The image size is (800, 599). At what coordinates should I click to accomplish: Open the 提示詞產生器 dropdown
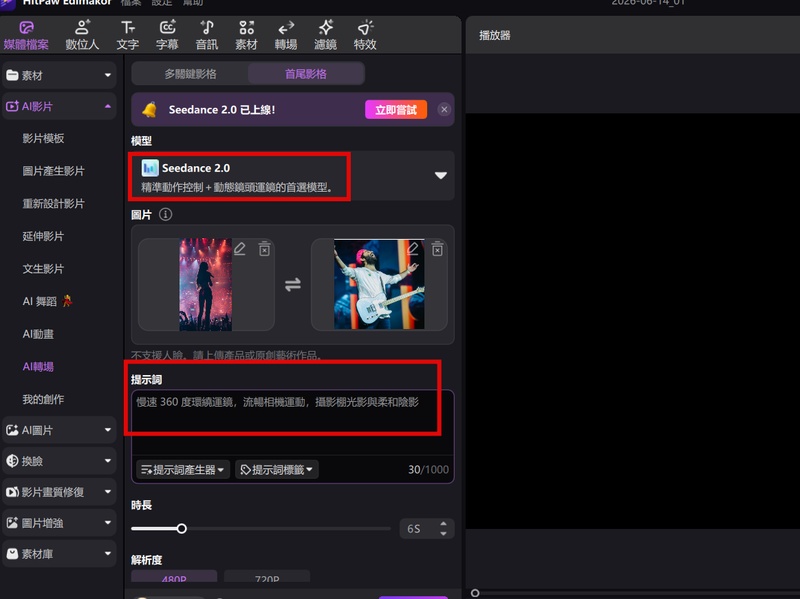coord(183,470)
